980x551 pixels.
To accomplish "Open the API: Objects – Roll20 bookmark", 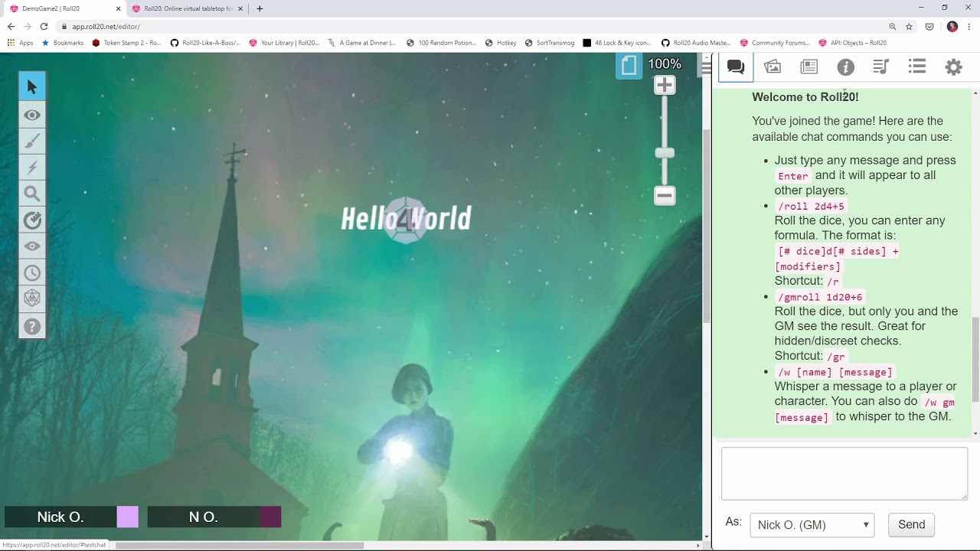I will pos(853,43).
